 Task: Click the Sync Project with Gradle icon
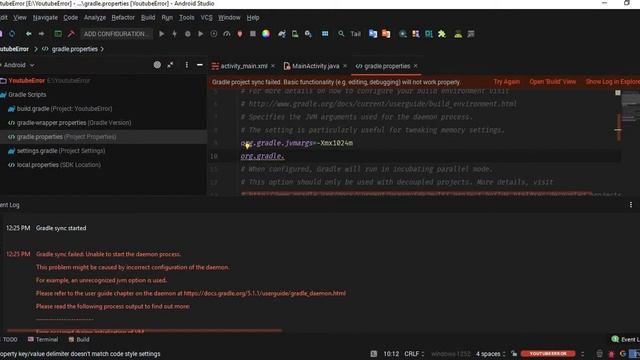pos(282,34)
